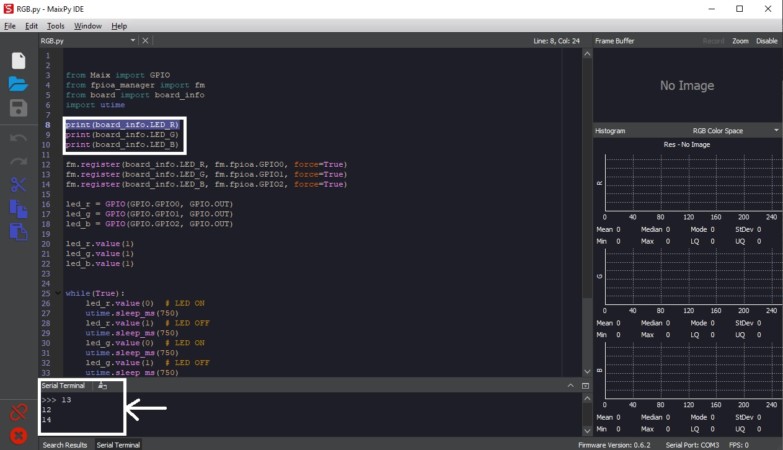Disable the Frame Buffer viewer
The width and height of the screenshot is (783, 450).
[766, 41]
